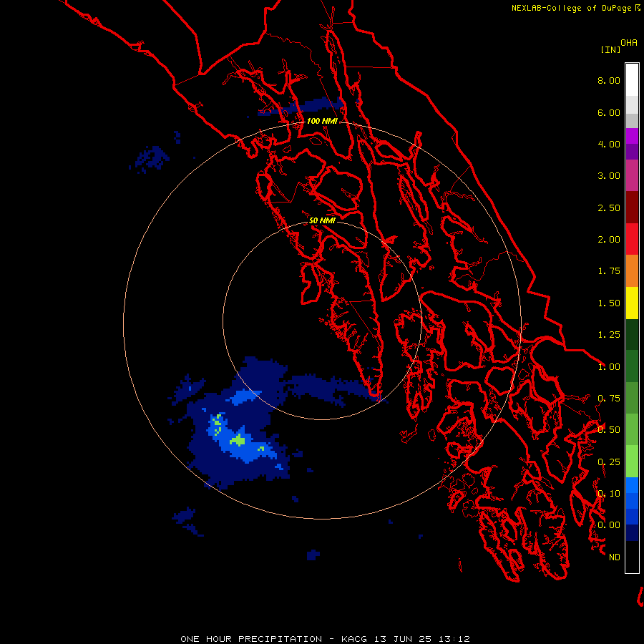Click the 2.50 legend value

[609, 208]
